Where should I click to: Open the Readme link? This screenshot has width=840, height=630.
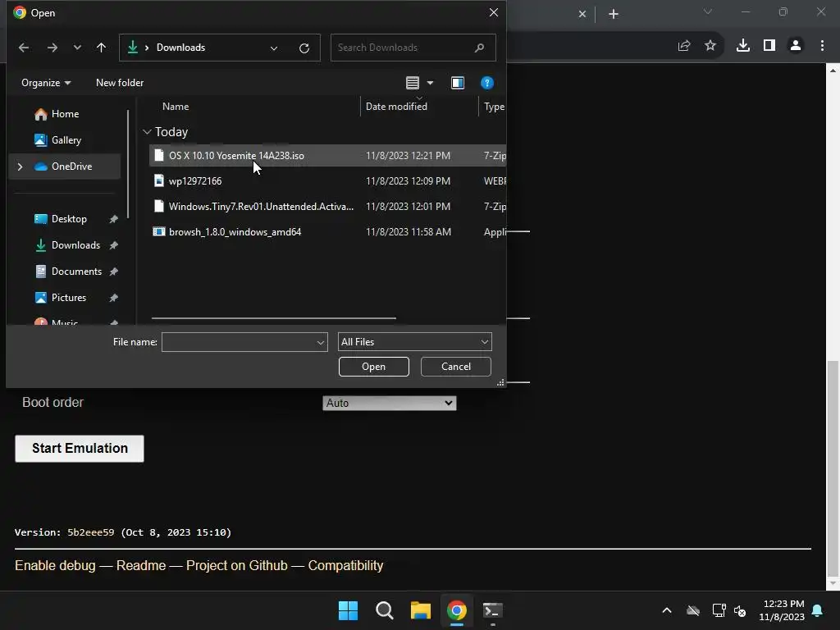pos(141,566)
